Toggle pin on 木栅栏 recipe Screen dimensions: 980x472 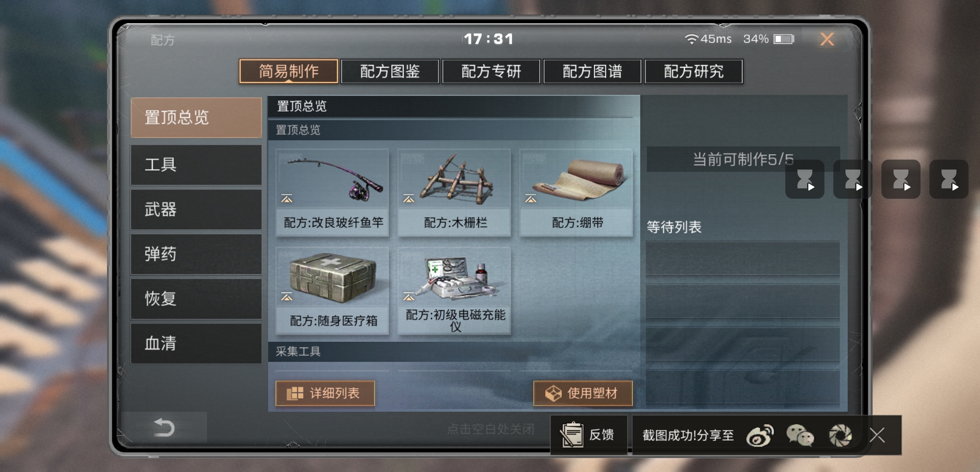click(409, 199)
